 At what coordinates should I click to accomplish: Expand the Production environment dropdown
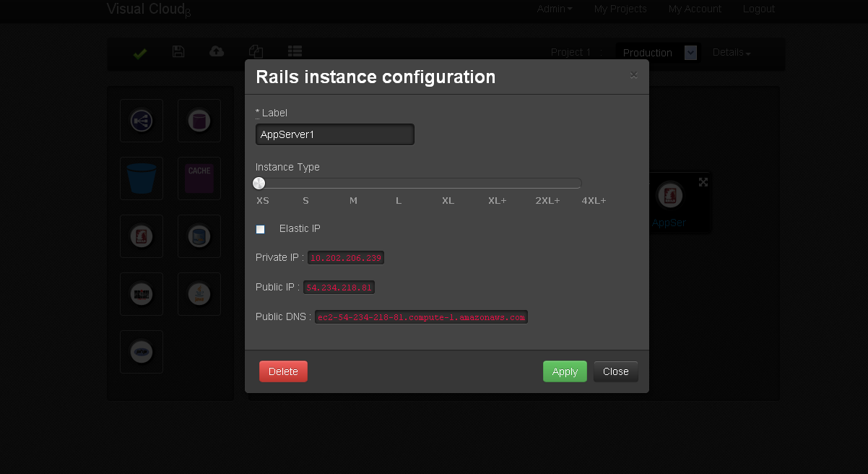click(690, 53)
